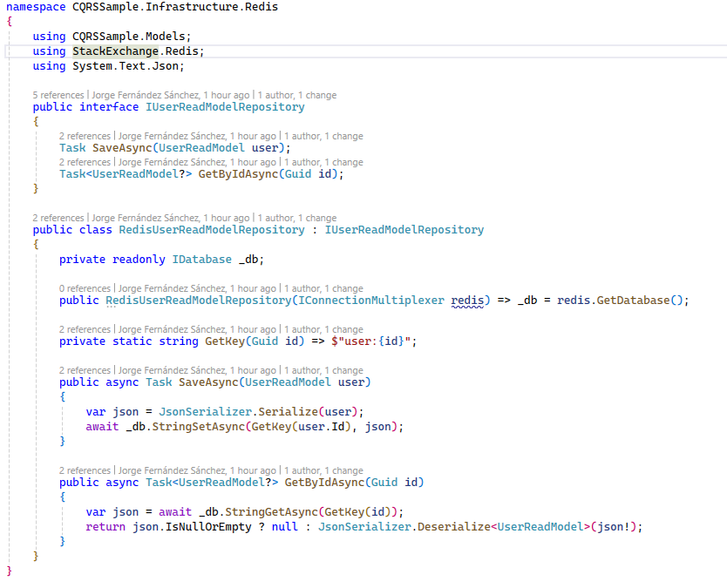Click the "RedisUserReadModelRepository" constructor name
The height and width of the screenshot is (588, 727).
[x=199, y=301]
